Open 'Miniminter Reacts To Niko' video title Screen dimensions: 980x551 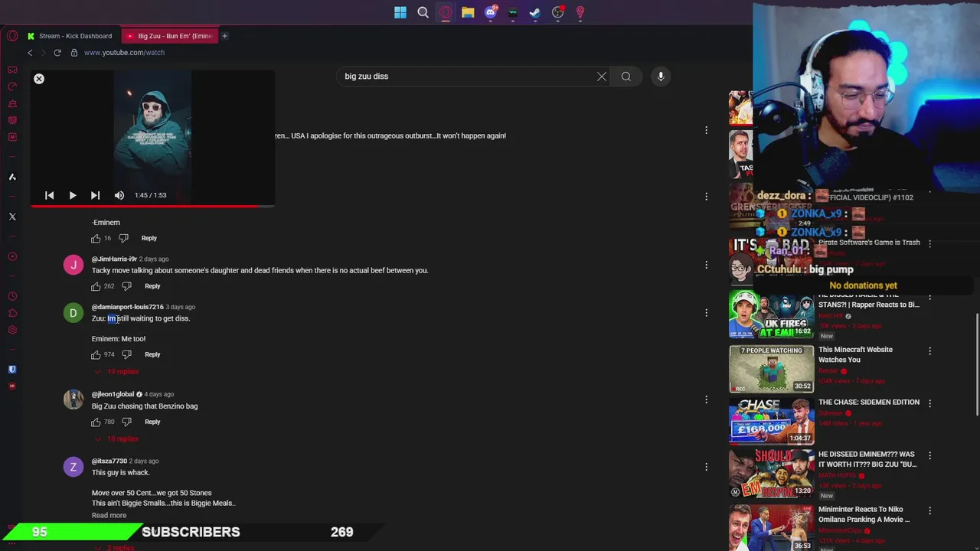click(864, 514)
